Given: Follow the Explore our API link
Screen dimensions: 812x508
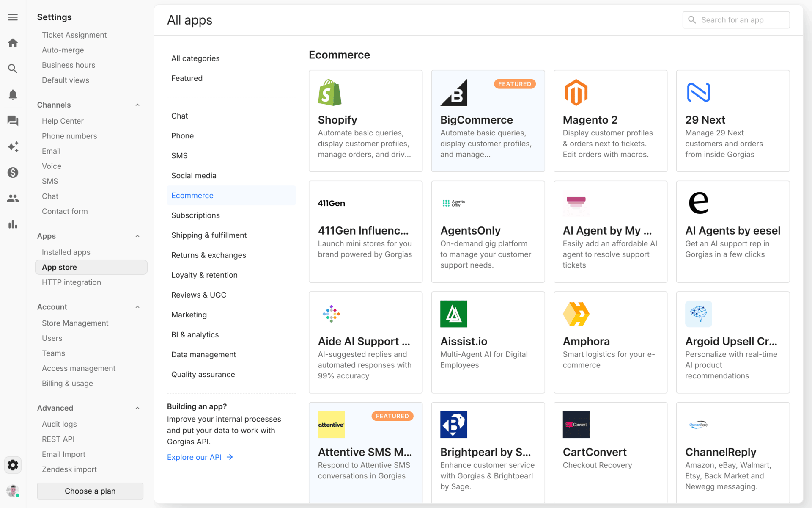Looking at the screenshot, I should coord(200,457).
